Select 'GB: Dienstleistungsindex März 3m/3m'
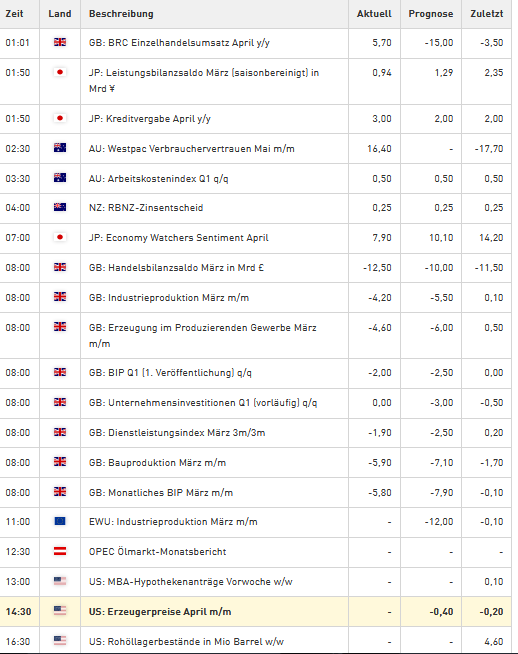The height and width of the screenshot is (654, 518). 177,433
